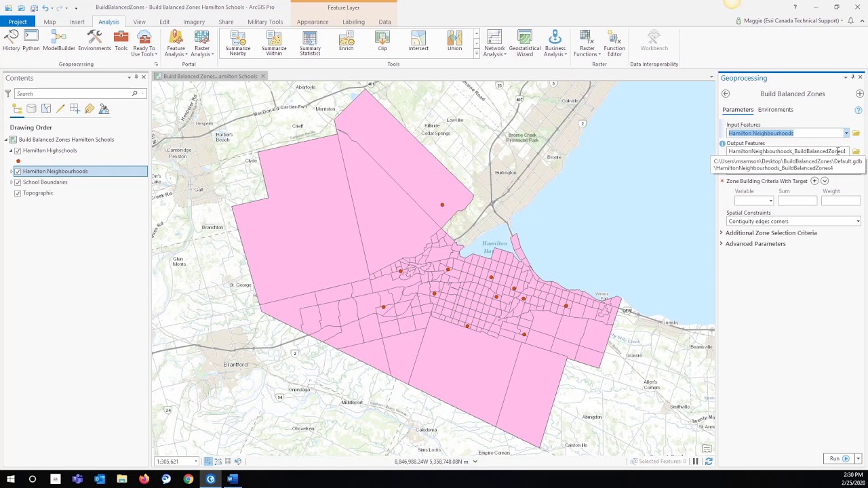868x488 pixels.
Task: Switch Contents to List By Editing
Action: point(60,108)
